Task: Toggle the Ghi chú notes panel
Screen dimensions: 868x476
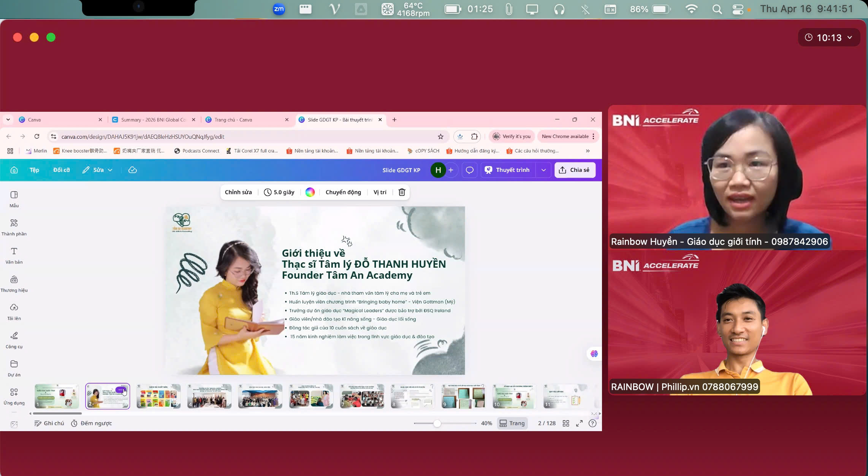Action: 49,423
